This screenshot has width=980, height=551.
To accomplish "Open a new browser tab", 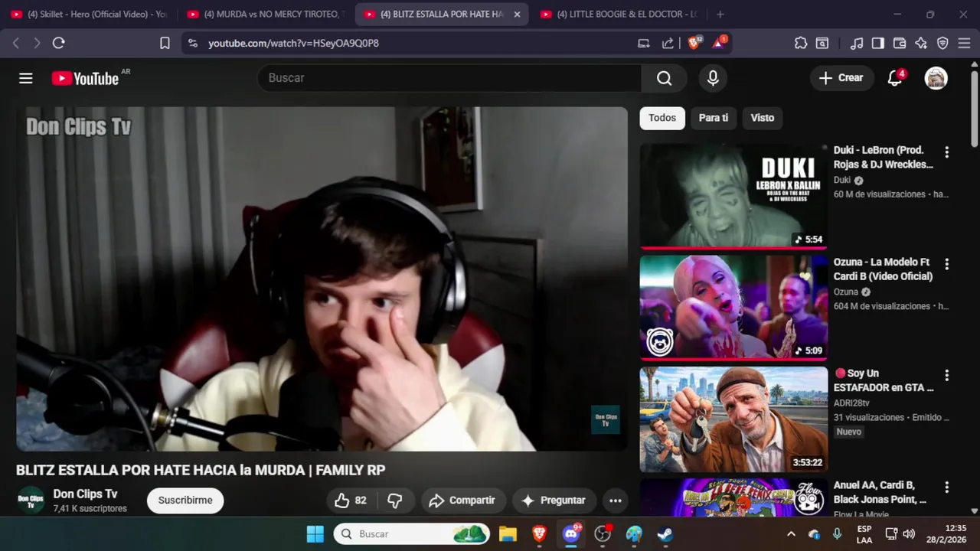I will [720, 15].
